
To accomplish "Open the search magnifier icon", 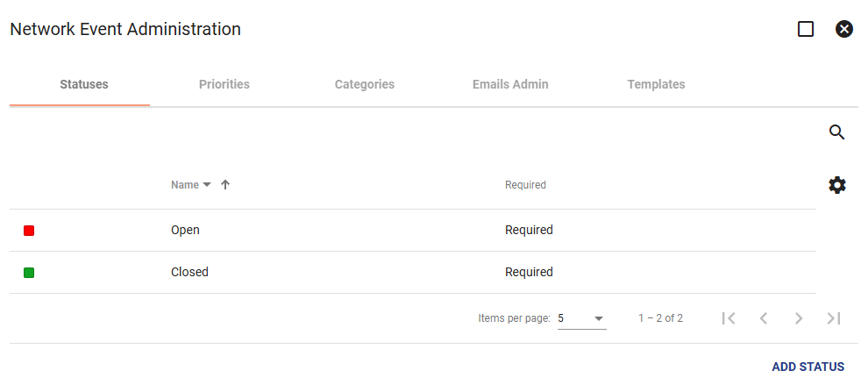I will click(837, 132).
